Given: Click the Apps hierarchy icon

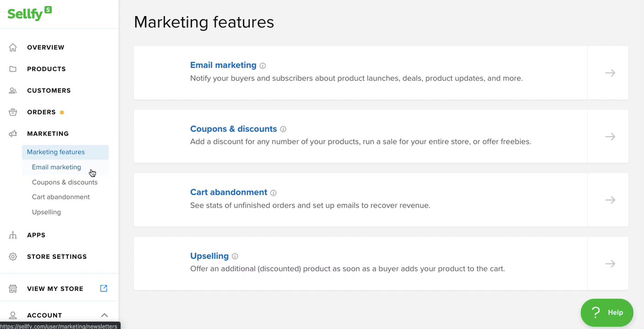Looking at the screenshot, I should pyautogui.click(x=13, y=235).
